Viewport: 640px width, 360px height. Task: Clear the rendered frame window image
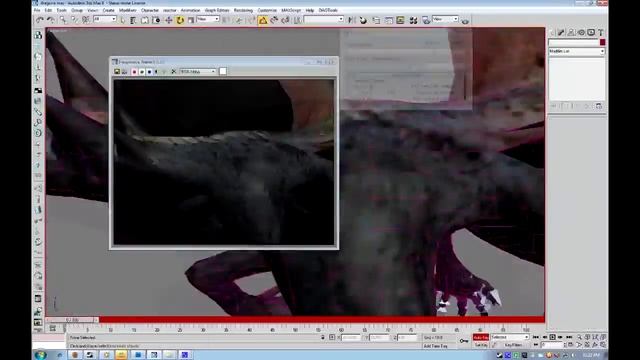click(173, 71)
